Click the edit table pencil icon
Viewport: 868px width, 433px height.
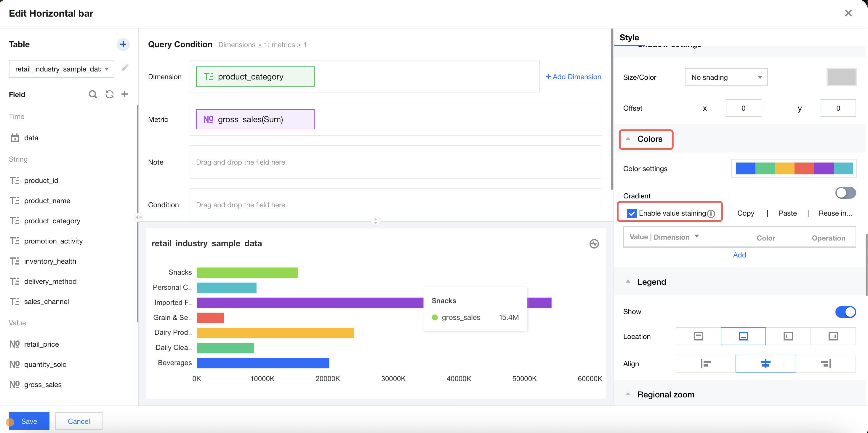click(125, 68)
